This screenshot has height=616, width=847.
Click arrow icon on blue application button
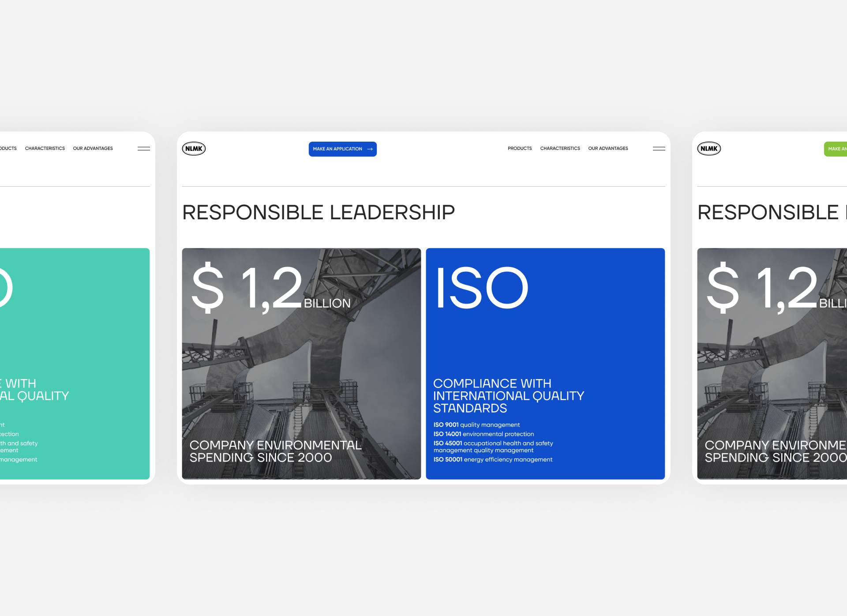(x=370, y=149)
